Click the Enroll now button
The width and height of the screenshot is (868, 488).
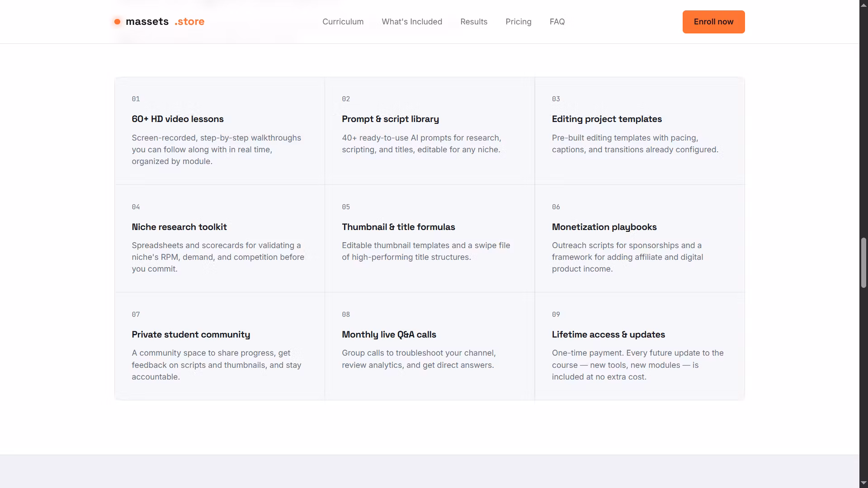point(713,22)
